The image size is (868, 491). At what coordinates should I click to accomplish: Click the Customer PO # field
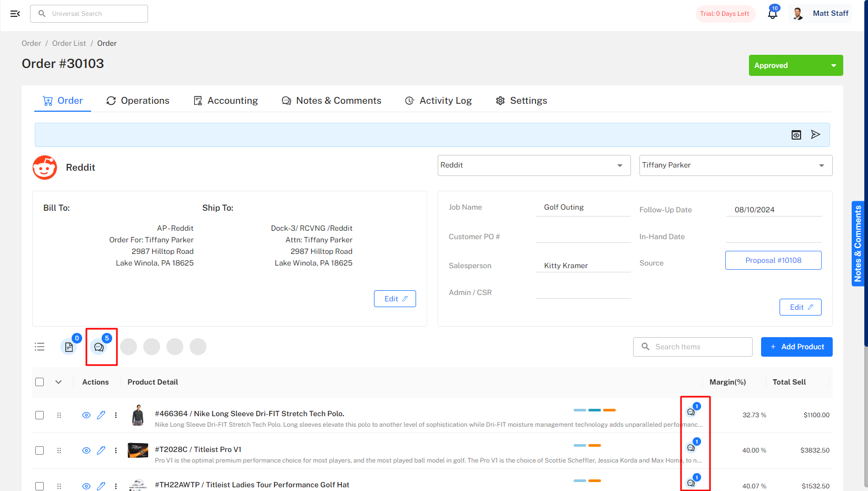(x=583, y=236)
